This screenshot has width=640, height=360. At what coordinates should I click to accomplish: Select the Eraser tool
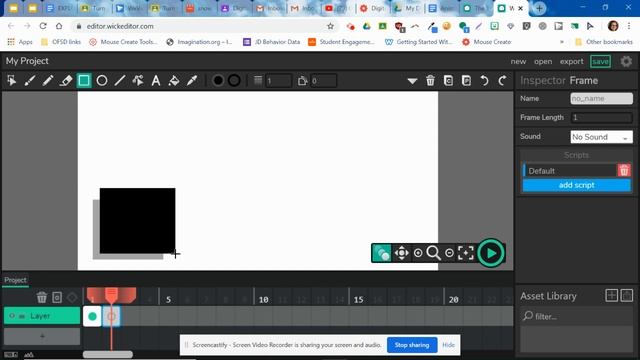[x=66, y=80]
